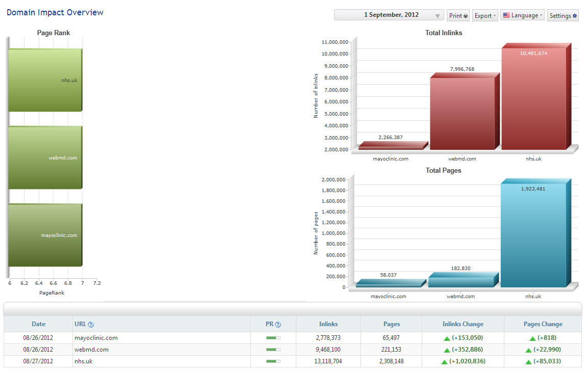Sort table by Date column header
The image size is (588, 372).
(x=38, y=324)
